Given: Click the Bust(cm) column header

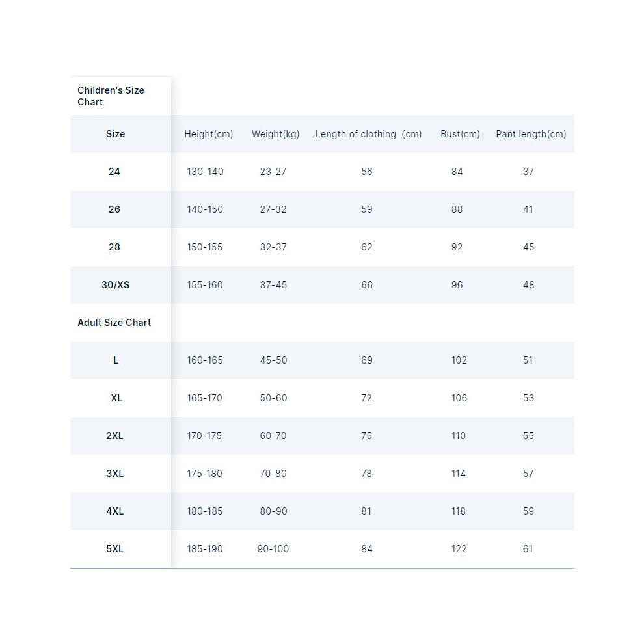Looking at the screenshot, I should click(x=460, y=134).
